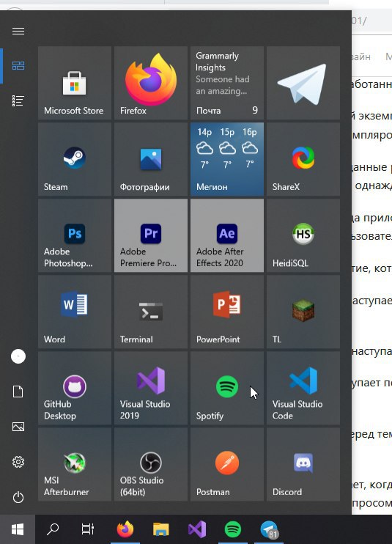Screen dimensions: 392x544
Task: Launch the TL Minecraft block tile
Action: point(303,312)
